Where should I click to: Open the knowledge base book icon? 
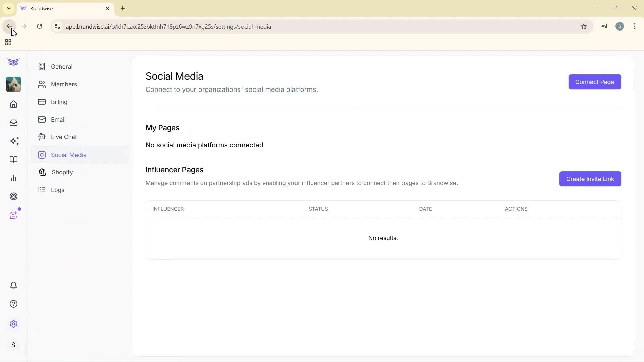(x=13, y=160)
